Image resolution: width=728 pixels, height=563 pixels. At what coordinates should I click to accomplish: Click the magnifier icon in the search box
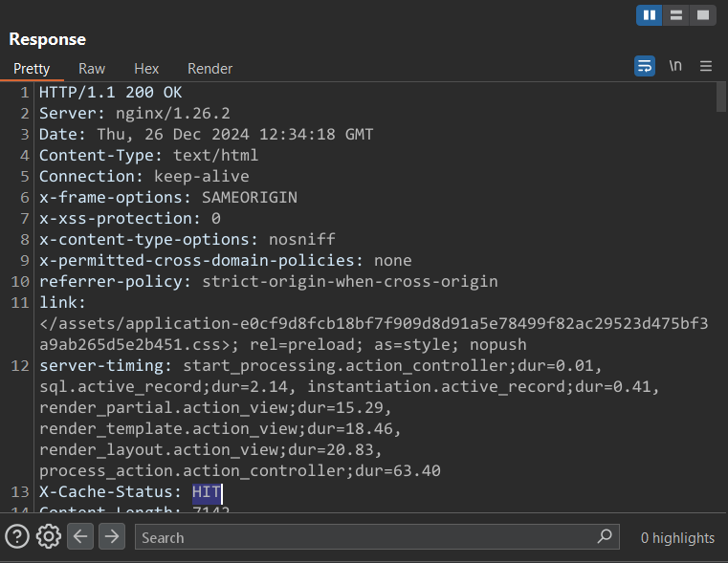tap(604, 536)
